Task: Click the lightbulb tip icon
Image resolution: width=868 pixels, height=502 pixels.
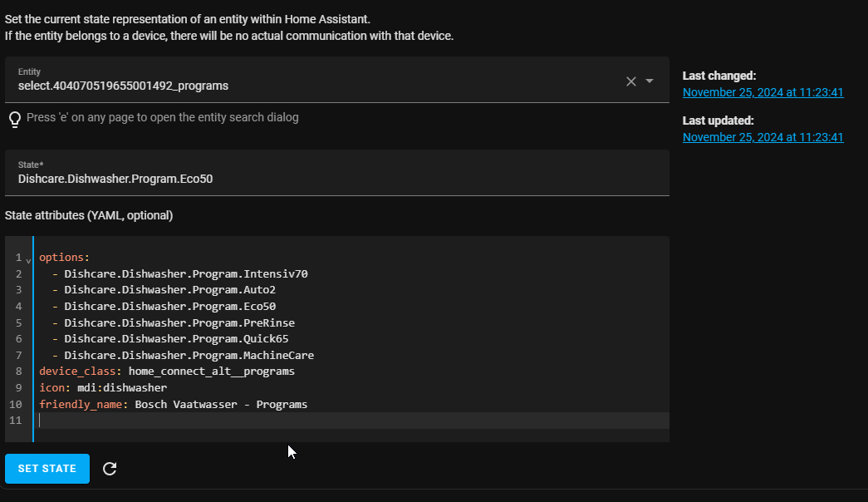Action: tap(14, 119)
